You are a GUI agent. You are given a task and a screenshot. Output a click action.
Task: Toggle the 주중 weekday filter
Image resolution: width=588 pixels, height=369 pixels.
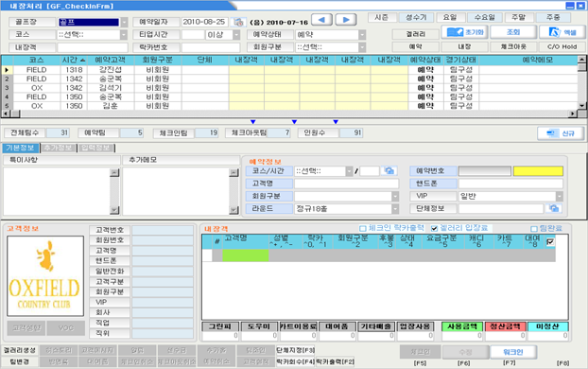pyautogui.click(x=553, y=18)
